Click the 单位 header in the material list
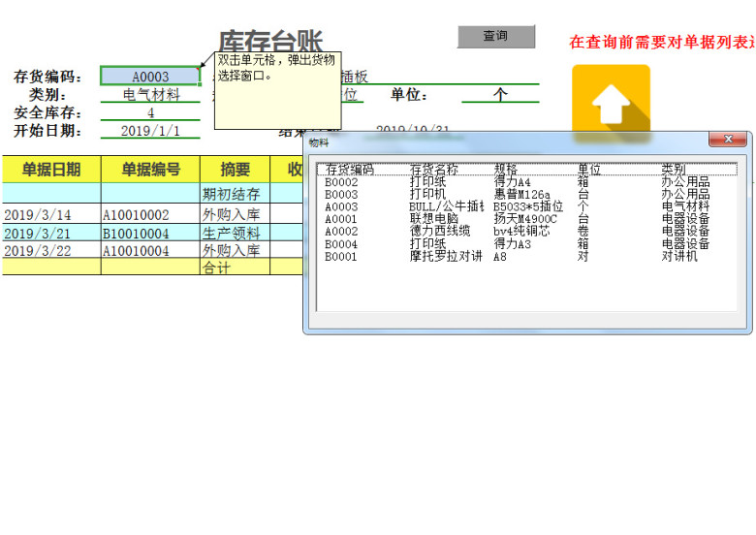 [589, 170]
